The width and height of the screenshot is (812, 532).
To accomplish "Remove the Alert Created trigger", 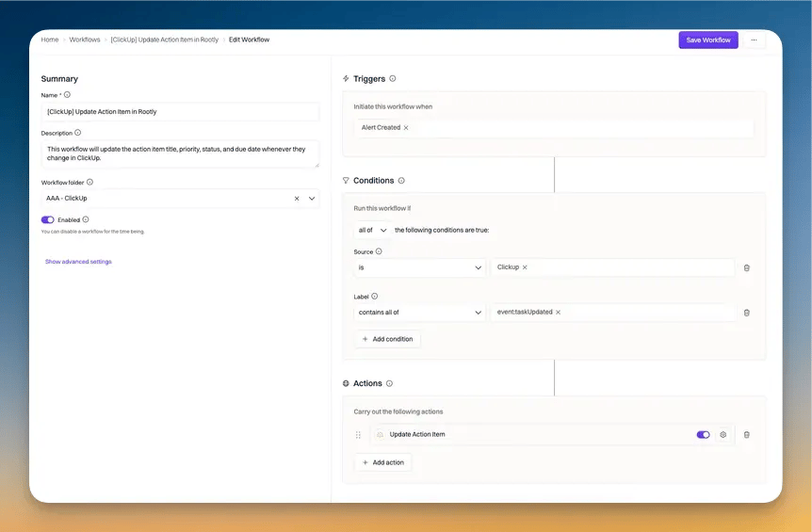I will pyautogui.click(x=406, y=128).
